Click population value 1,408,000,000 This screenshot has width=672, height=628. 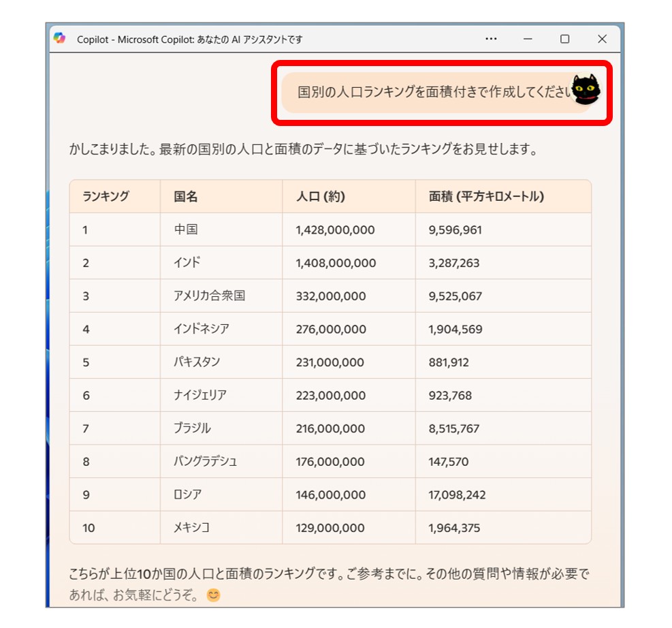point(336,263)
